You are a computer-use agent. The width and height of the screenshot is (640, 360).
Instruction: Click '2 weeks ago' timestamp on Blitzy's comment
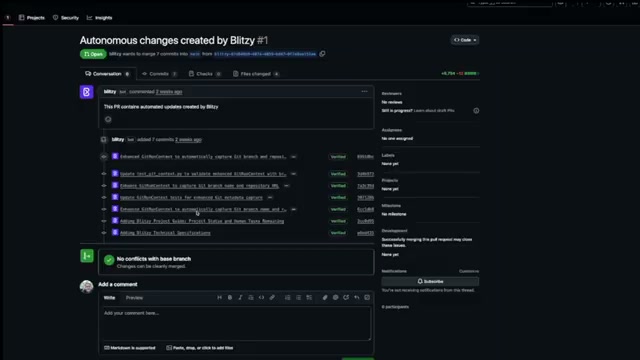click(169, 92)
